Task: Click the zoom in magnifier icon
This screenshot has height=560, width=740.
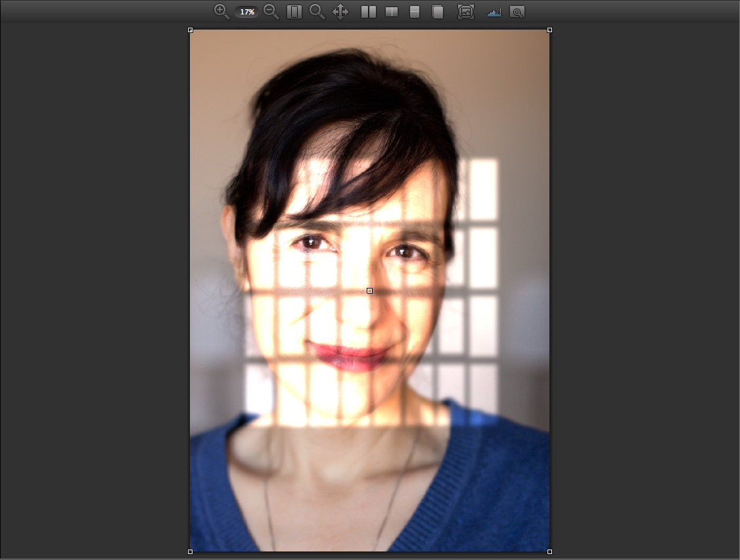Action: [221, 11]
